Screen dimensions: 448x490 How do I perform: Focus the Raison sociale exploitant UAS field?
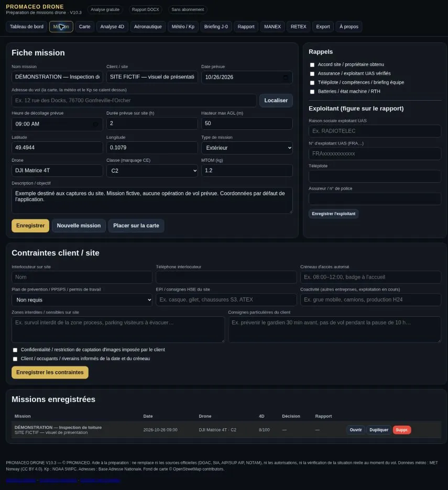(375, 131)
